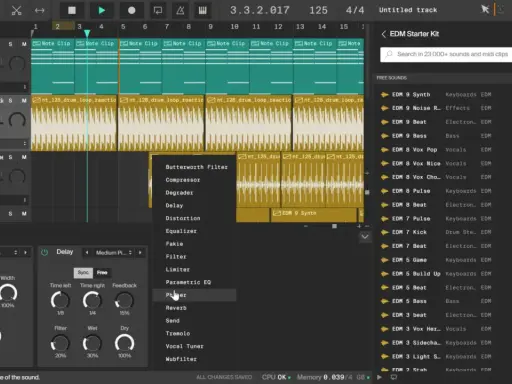Viewport: 512px width, 384px height.
Task: Click the cursor pointer icon at top right
Action: pos(485,9)
